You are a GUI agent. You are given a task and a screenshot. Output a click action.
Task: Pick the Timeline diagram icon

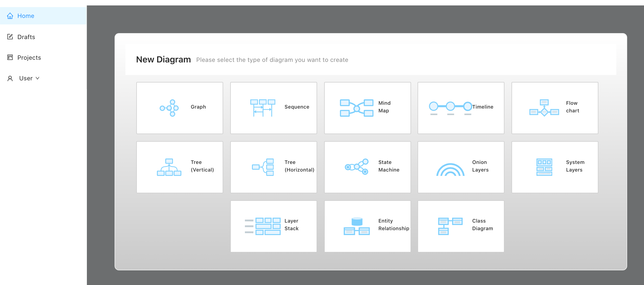[450, 108]
